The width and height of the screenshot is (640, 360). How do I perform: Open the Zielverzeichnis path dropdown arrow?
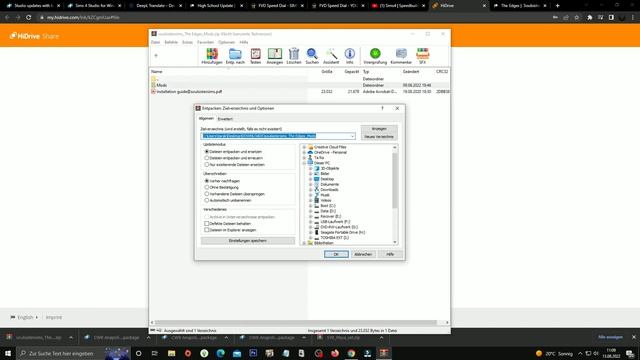(x=352, y=136)
